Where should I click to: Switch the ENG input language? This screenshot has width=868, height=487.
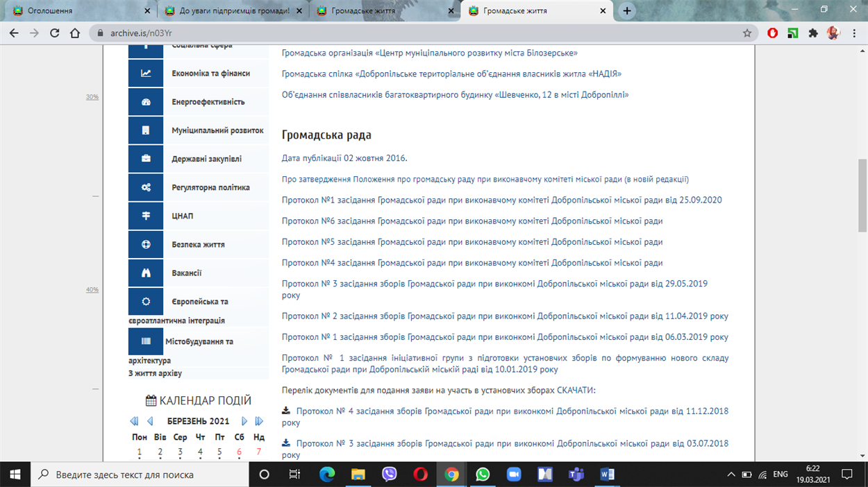click(781, 475)
